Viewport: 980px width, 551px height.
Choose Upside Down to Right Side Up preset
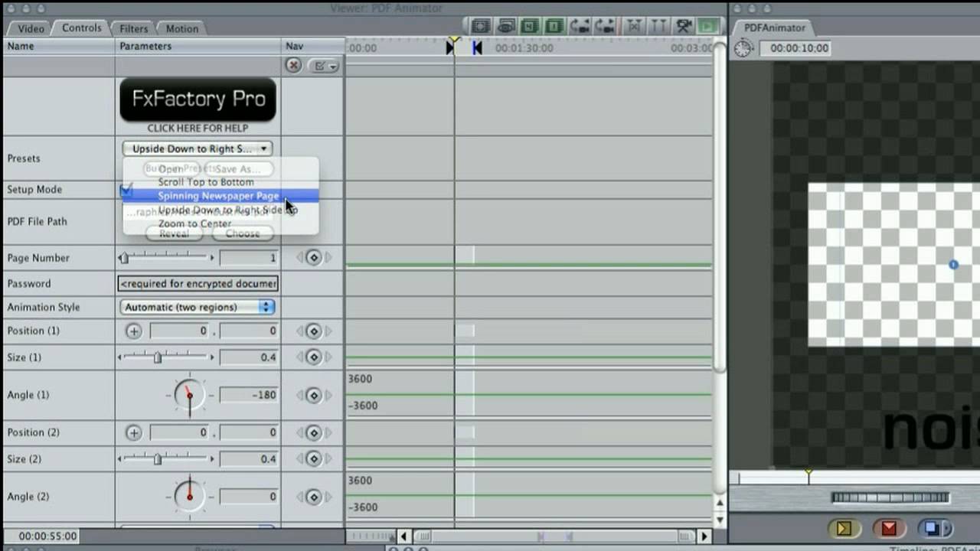click(x=227, y=210)
